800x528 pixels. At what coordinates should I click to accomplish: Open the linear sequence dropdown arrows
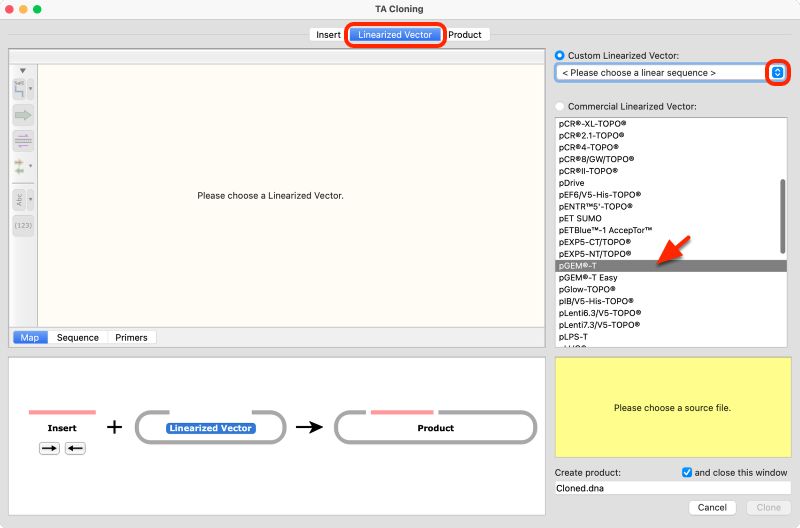777,72
